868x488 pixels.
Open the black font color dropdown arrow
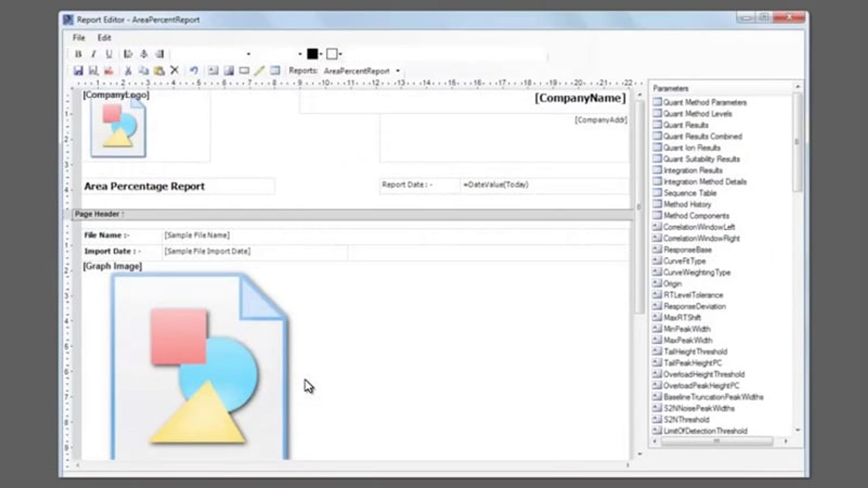321,54
